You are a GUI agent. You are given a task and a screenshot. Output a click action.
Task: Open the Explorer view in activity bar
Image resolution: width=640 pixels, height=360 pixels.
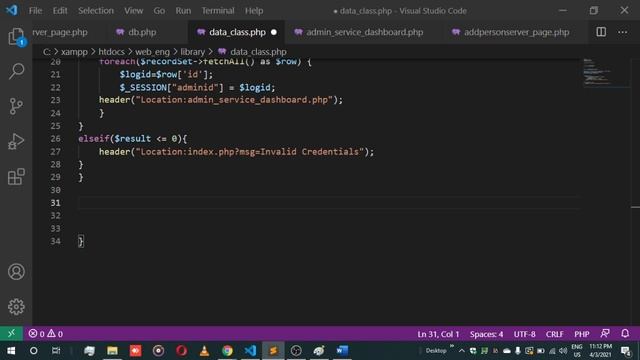16,37
